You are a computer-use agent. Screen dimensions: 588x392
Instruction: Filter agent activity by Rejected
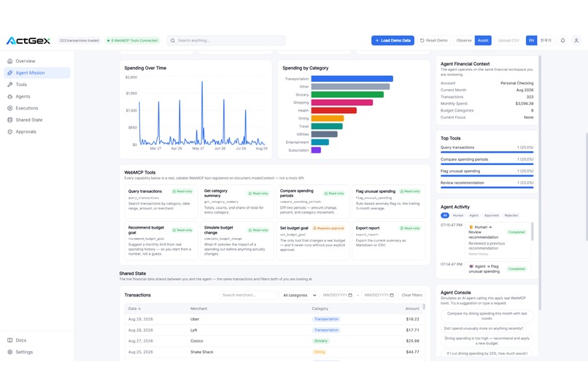coord(511,215)
